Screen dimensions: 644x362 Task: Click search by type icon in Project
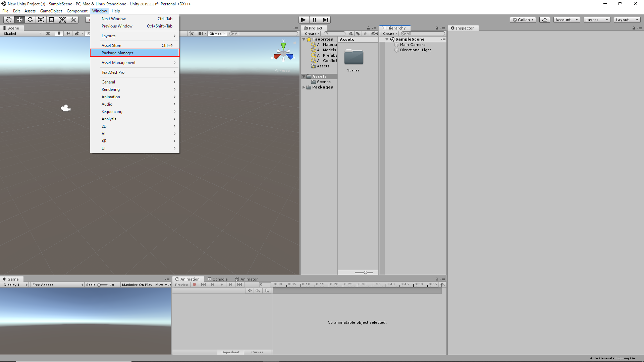351,34
